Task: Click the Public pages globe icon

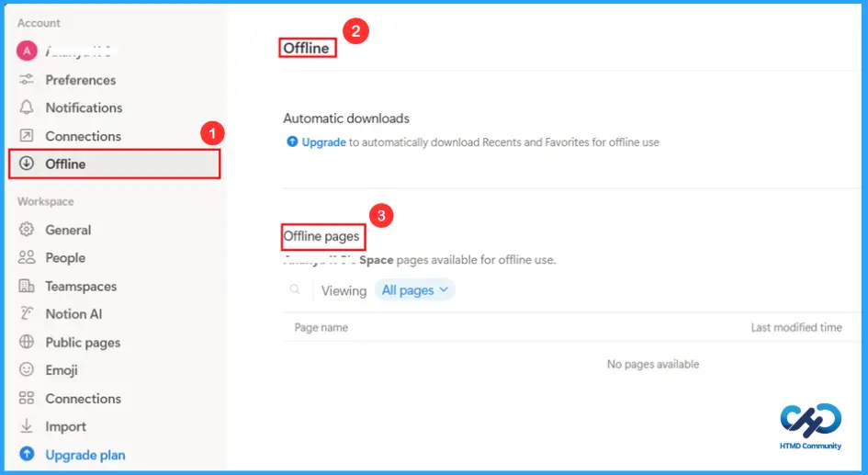Action: point(26,342)
